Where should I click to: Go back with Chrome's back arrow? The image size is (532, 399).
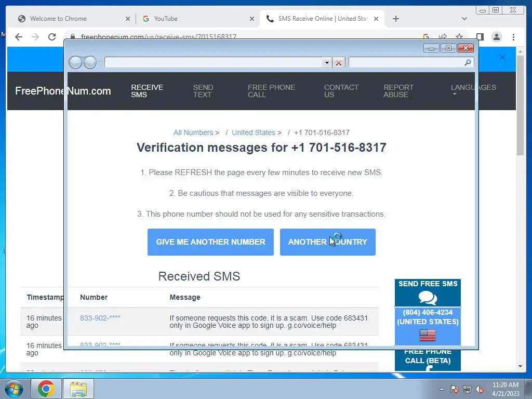click(x=19, y=37)
